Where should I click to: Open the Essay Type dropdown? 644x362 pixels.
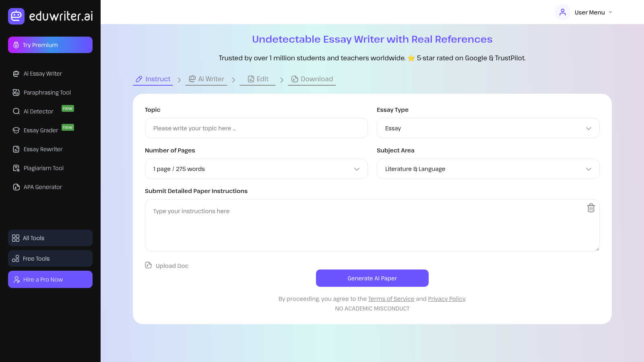(x=488, y=128)
